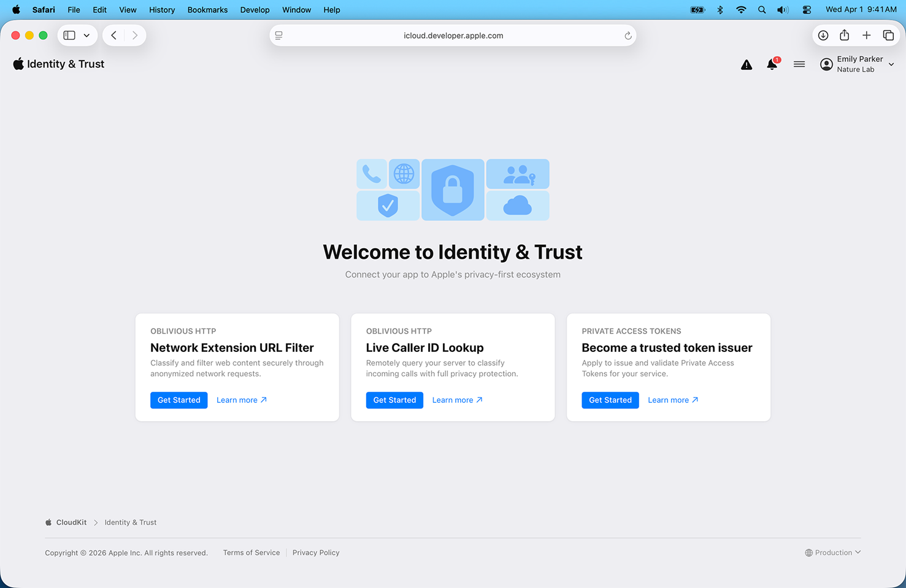This screenshot has width=906, height=588.
Task: Click the Apple logo beside Identity & Trust
Action: click(18, 64)
